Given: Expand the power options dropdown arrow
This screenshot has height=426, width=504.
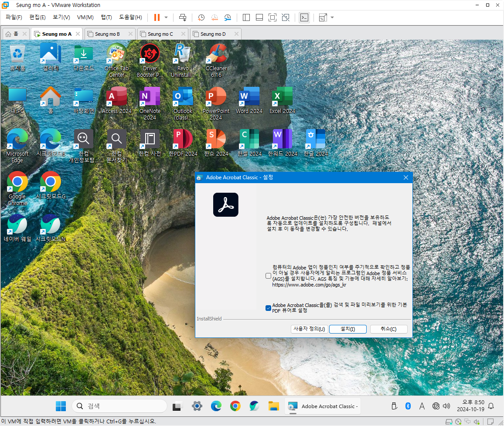Looking at the screenshot, I should (x=166, y=17).
